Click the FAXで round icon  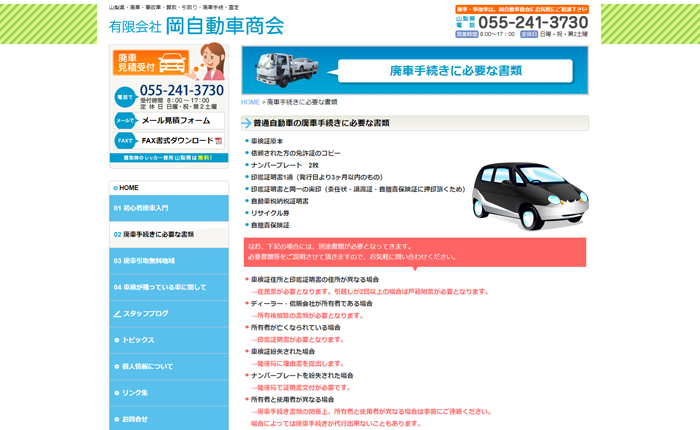point(125,141)
